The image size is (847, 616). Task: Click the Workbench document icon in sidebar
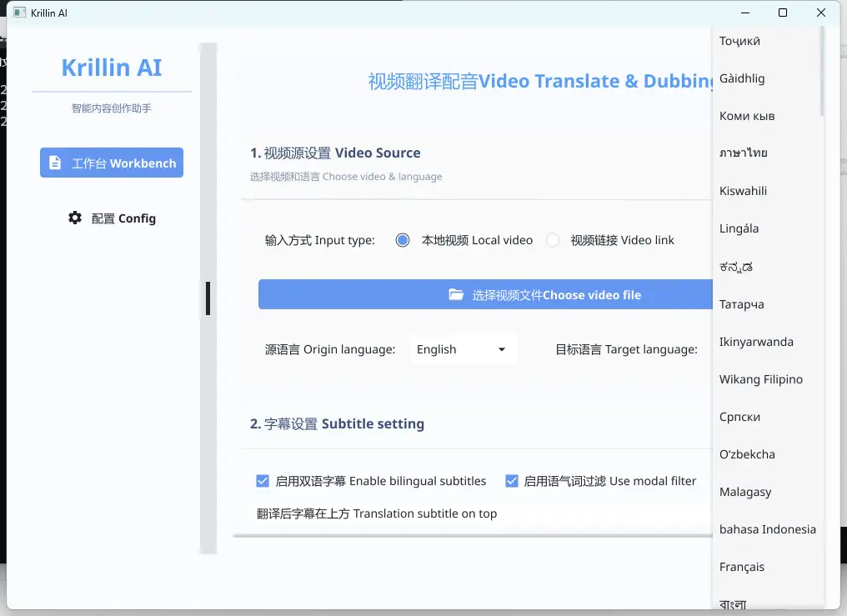point(55,163)
